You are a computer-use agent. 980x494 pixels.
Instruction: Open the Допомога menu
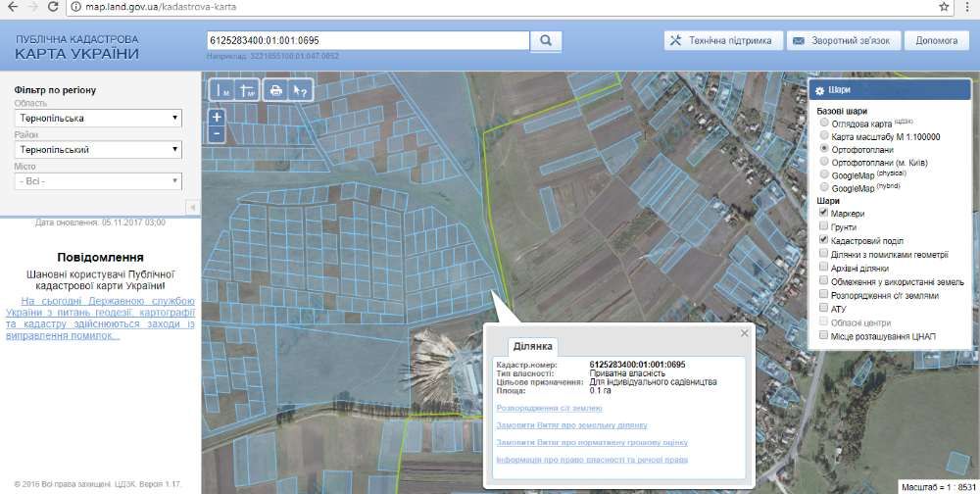(935, 41)
